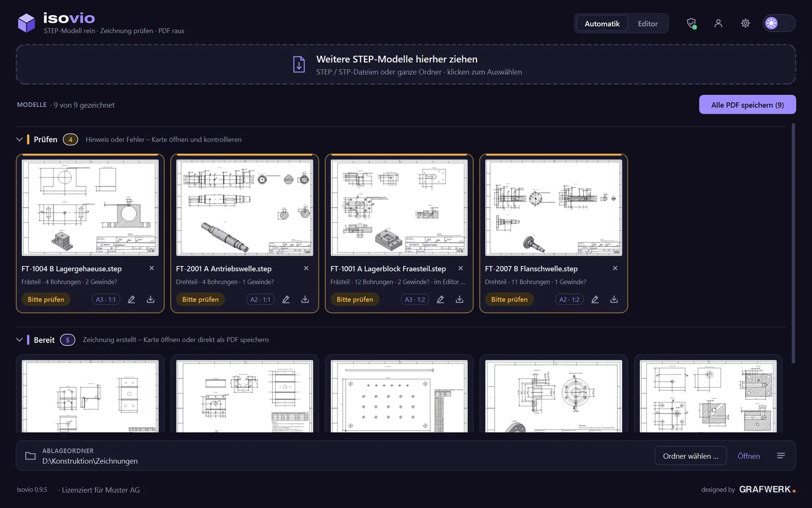Image resolution: width=812 pixels, height=508 pixels.
Task: Switch to Automatik mode
Action: click(x=602, y=24)
